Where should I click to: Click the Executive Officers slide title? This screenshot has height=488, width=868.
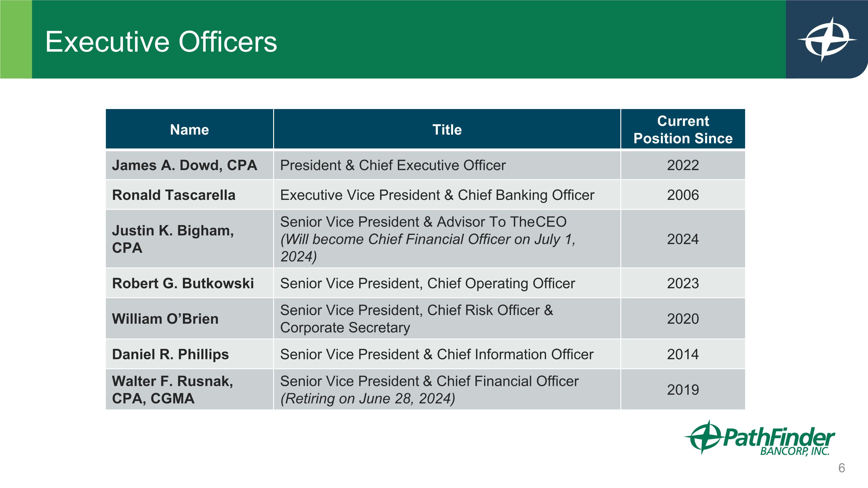161,42
